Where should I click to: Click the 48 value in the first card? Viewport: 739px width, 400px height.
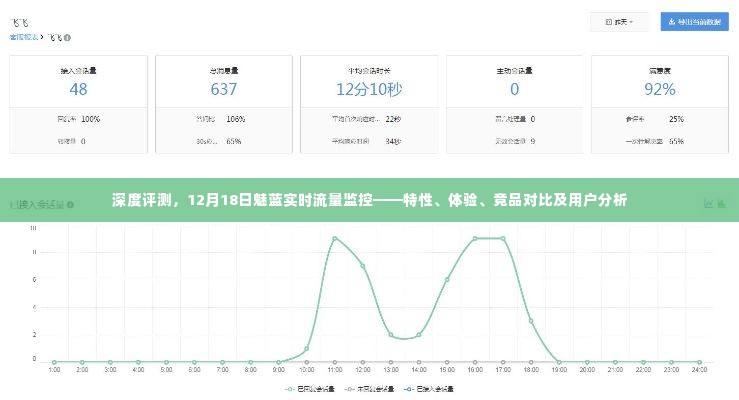78,89
